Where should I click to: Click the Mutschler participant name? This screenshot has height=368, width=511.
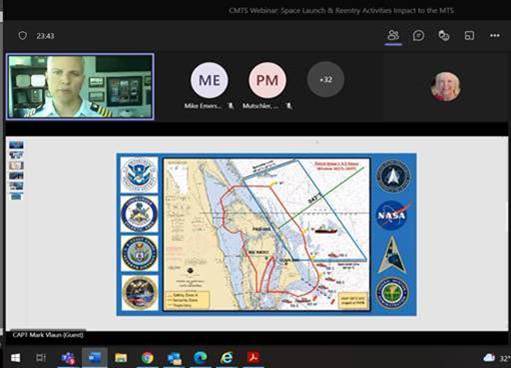[261, 106]
